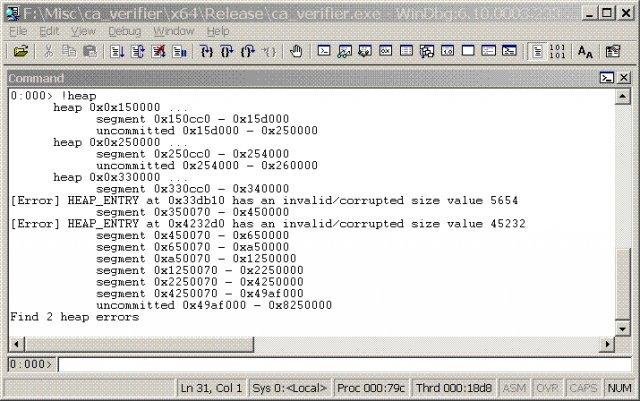Open the View menu
Image resolution: width=640 pixels, height=401 pixels.
[83, 31]
